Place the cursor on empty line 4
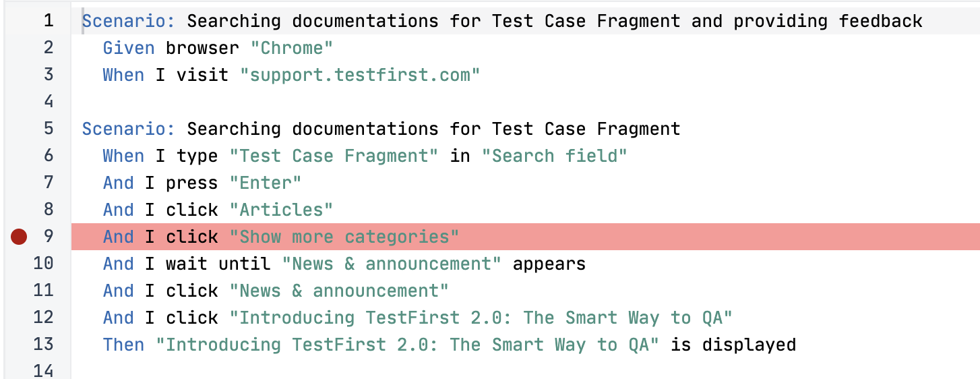Screen dimensions: 980x379 point(526,102)
